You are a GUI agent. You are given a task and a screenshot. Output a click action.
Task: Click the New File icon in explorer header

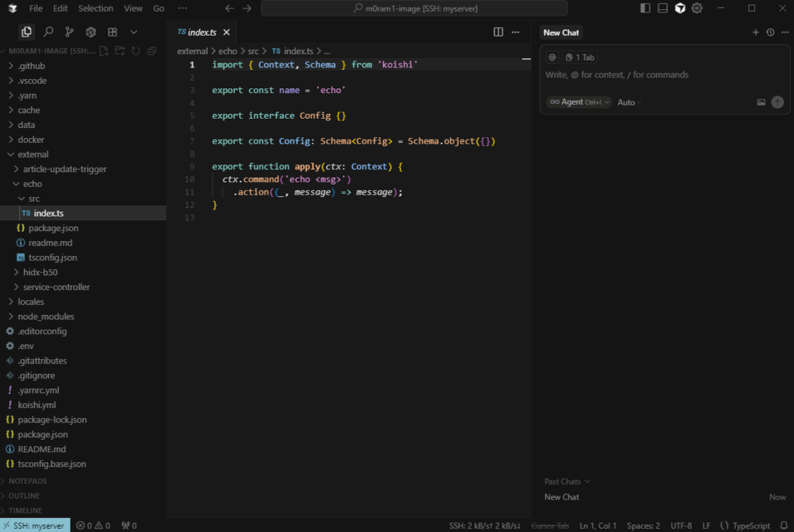pos(105,51)
